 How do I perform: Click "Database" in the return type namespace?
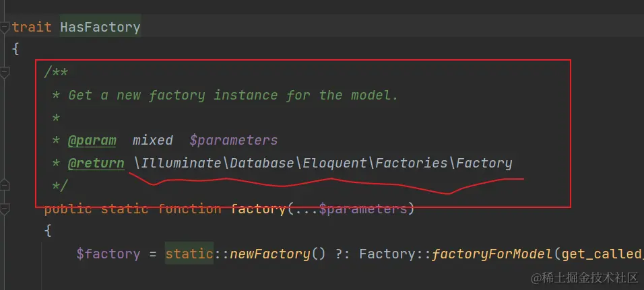(x=261, y=164)
